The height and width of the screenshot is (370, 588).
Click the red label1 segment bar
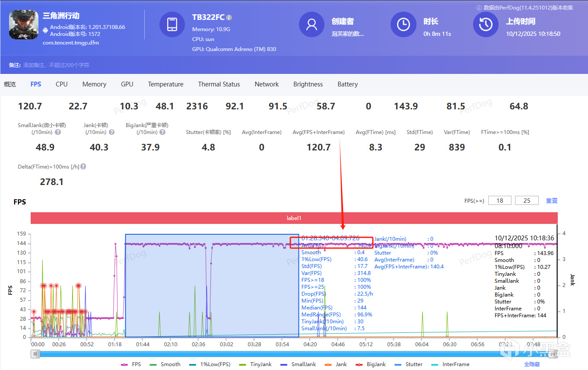(x=294, y=218)
